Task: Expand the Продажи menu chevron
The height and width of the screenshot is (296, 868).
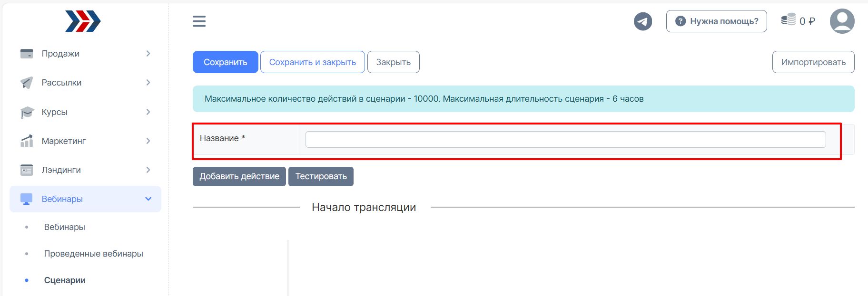Action: [x=148, y=54]
